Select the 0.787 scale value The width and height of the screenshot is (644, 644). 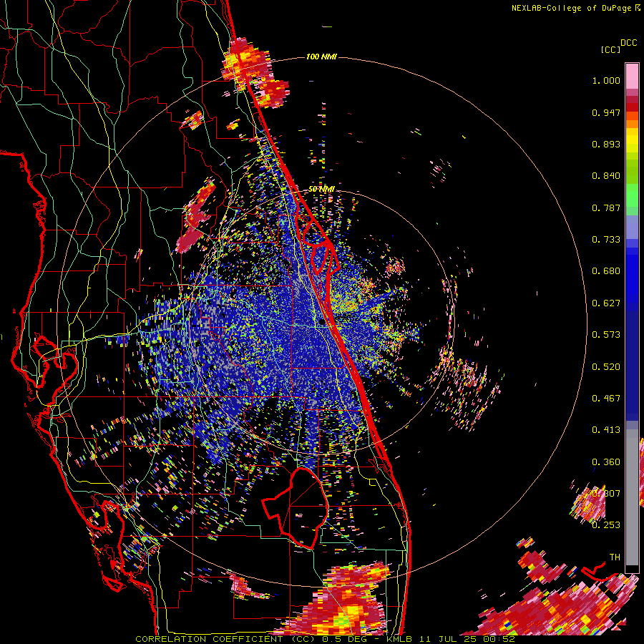(606, 208)
